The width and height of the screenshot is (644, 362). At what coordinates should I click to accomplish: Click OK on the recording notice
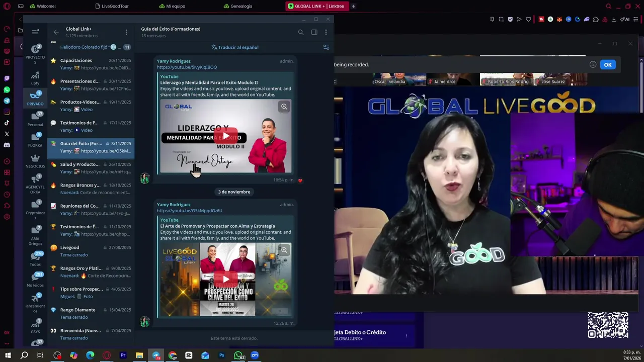(x=608, y=65)
